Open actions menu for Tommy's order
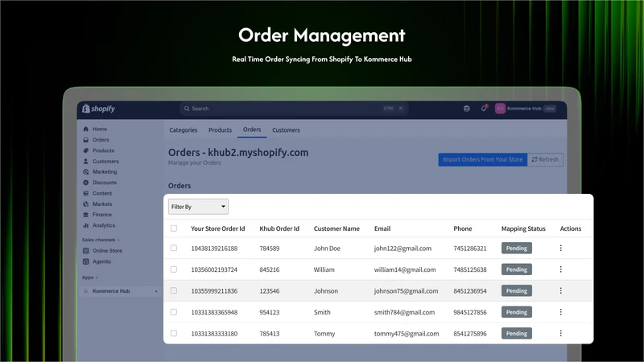Image resolution: width=644 pixels, height=362 pixels. 560,334
